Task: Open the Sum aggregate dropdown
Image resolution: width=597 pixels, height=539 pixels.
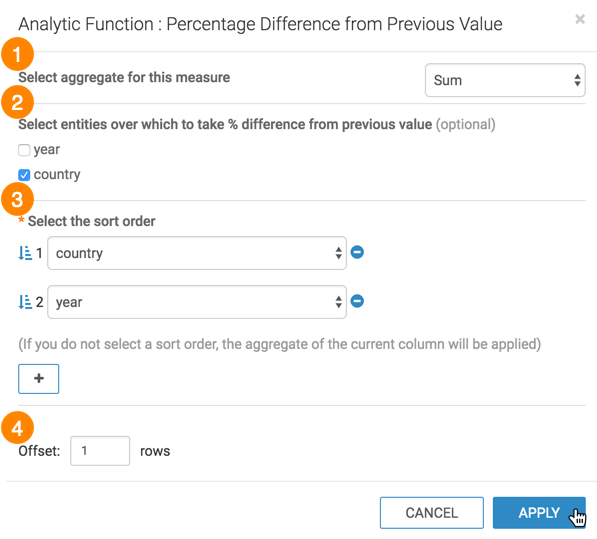Action: (505, 80)
